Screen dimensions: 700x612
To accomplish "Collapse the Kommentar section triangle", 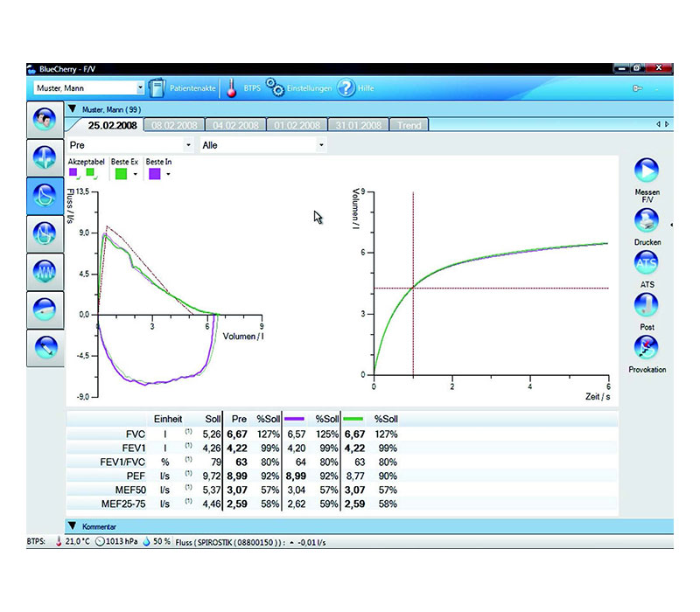I will point(73,526).
